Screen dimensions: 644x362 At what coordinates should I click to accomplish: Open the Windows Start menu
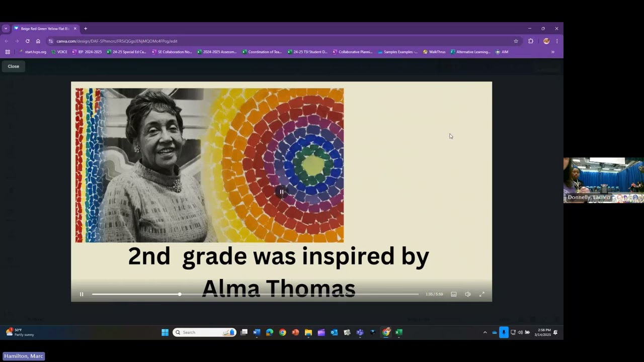(x=165, y=332)
